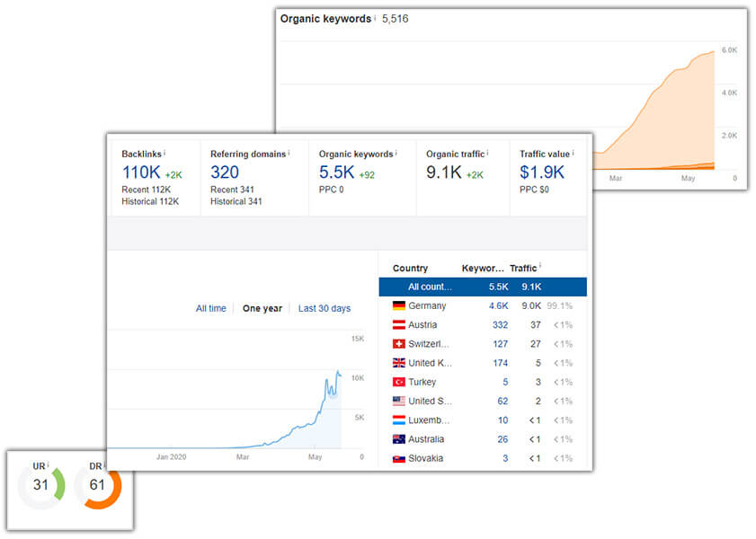Click the Country column header
The image size is (756, 539).
410,268
